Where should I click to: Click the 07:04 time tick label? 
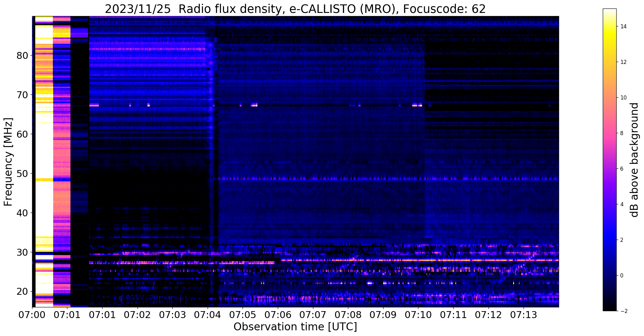click(208, 315)
